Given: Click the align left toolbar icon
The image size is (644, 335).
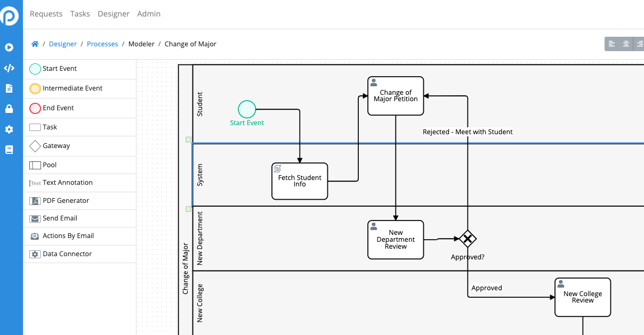Looking at the screenshot, I should [611, 44].
